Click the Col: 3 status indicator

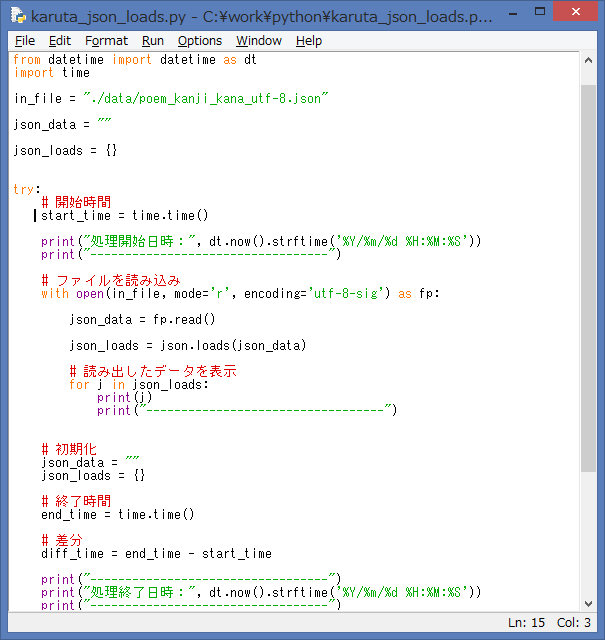(x=573, y=623)
